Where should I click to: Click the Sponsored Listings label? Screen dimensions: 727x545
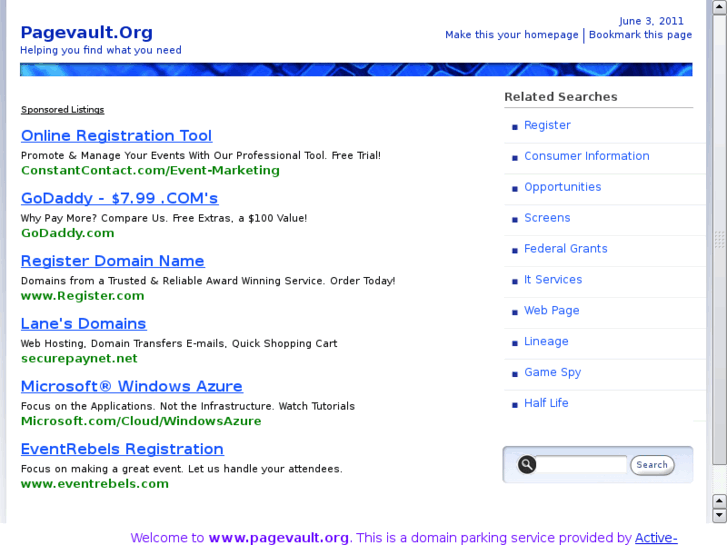pyautogui.click(x=63, y=110)
